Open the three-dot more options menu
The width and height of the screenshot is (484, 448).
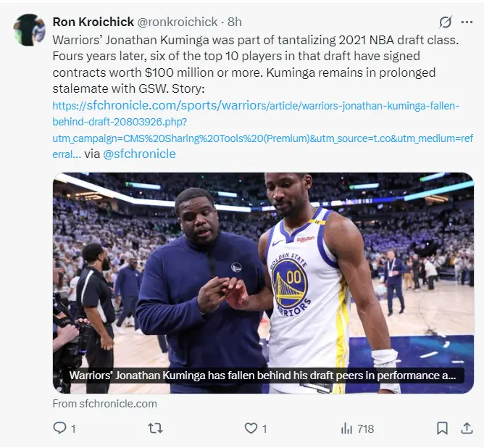468,22
